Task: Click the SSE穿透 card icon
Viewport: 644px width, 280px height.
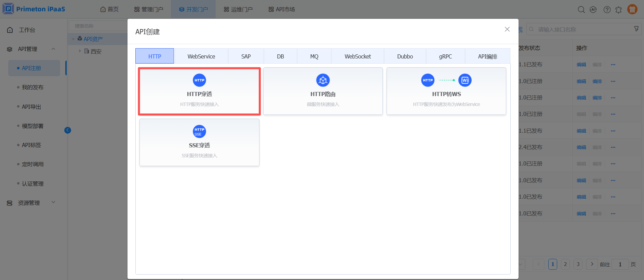Action: pos(199,132)
